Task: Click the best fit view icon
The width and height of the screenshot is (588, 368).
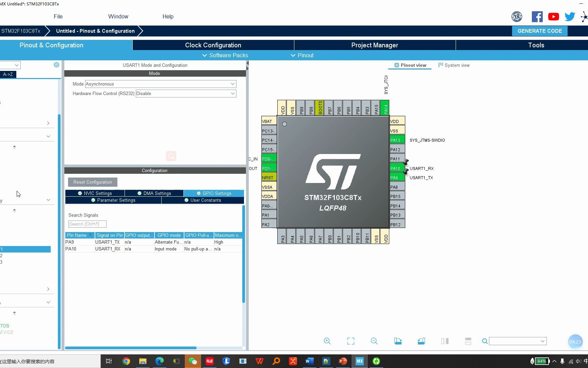Action: (x=350, y=341)
